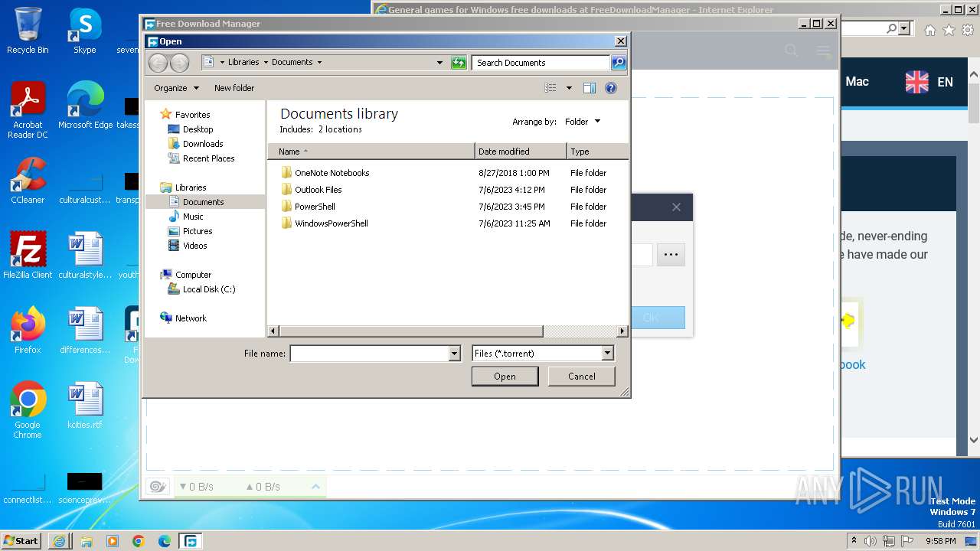Open Recycle Bin desktop icon
The width and height of the screenshot is (980, 551).
(x=28, y=31)
